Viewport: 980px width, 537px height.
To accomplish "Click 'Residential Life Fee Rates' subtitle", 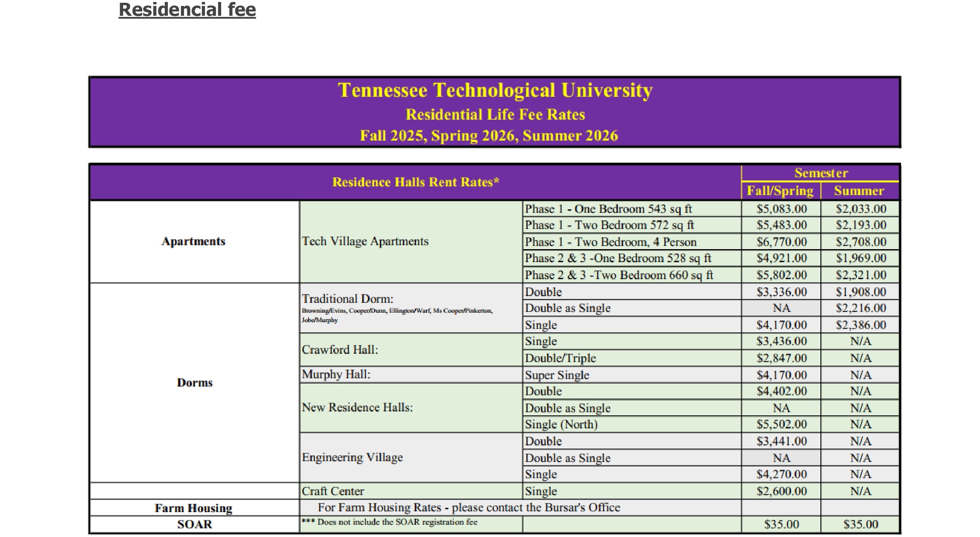I will click(495, 115).
